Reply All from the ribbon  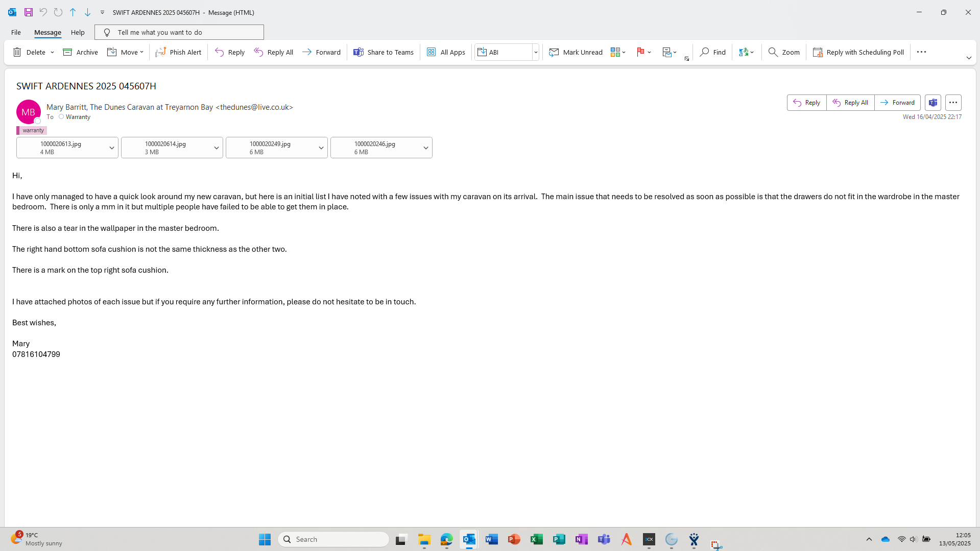(x=273, y=52)
